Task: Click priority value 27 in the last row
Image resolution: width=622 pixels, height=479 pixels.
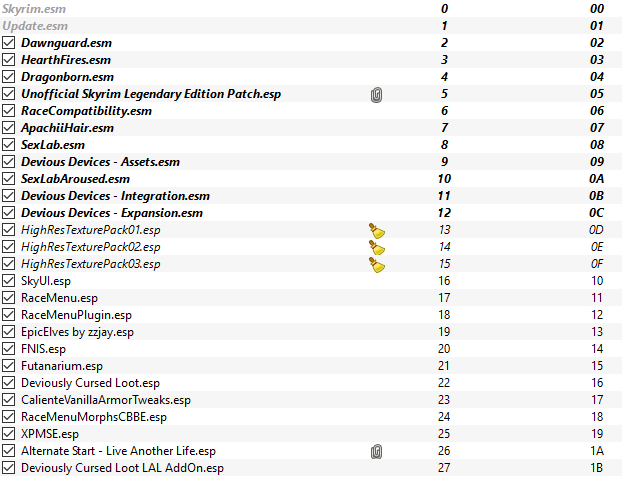Action: [x=444, y=468]
